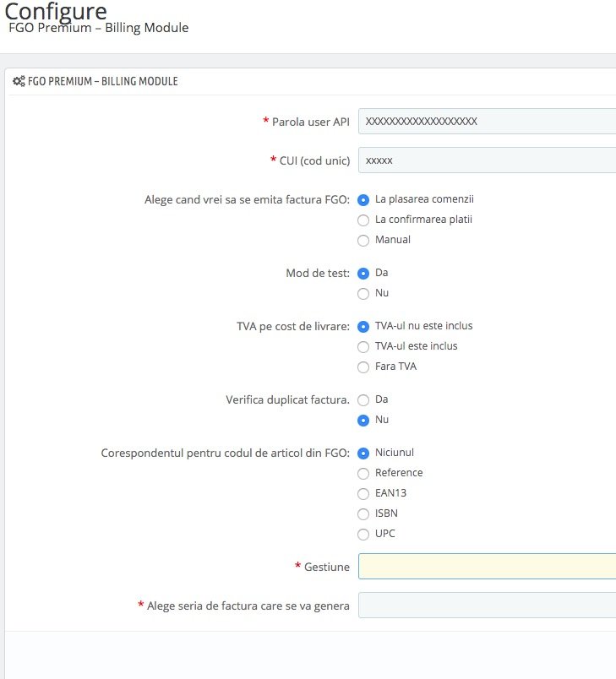
Task: Open the invoice series selection field
Action: pos(487,606)
